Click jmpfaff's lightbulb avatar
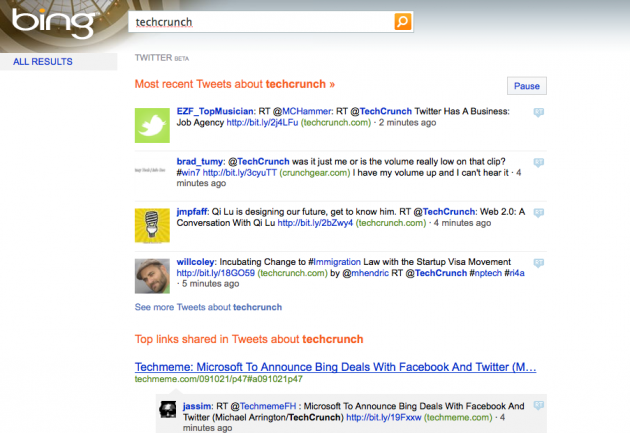 point(153,223)
